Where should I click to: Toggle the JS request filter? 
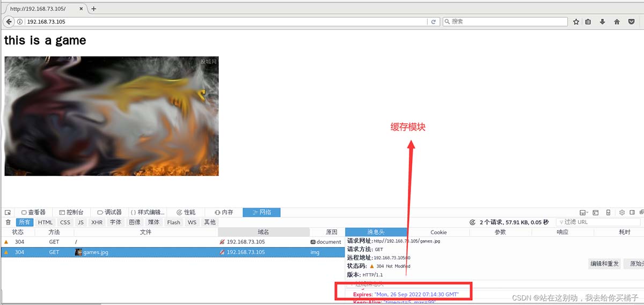80,222
